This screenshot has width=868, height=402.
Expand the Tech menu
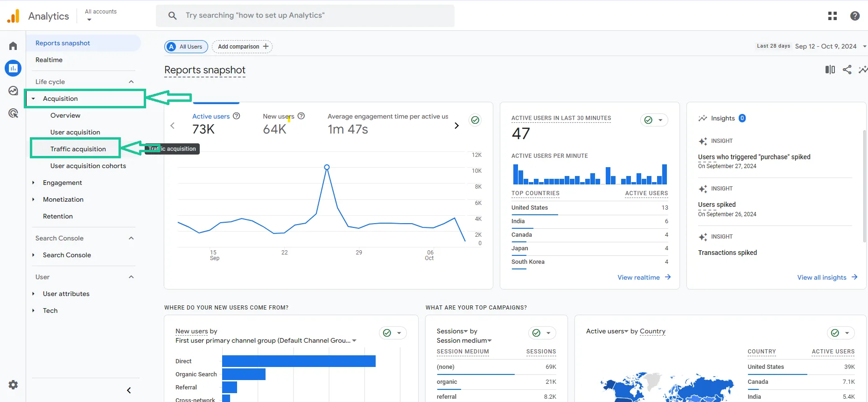click(33, 310)
